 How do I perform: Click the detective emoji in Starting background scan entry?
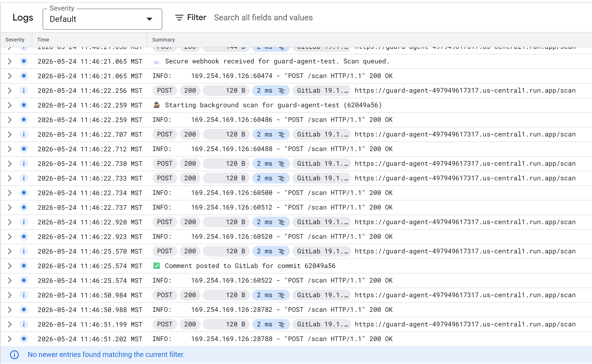tap(157, 105)
